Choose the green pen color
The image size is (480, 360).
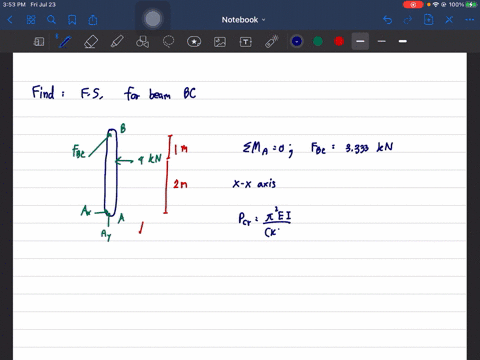[x=318, y=41]
